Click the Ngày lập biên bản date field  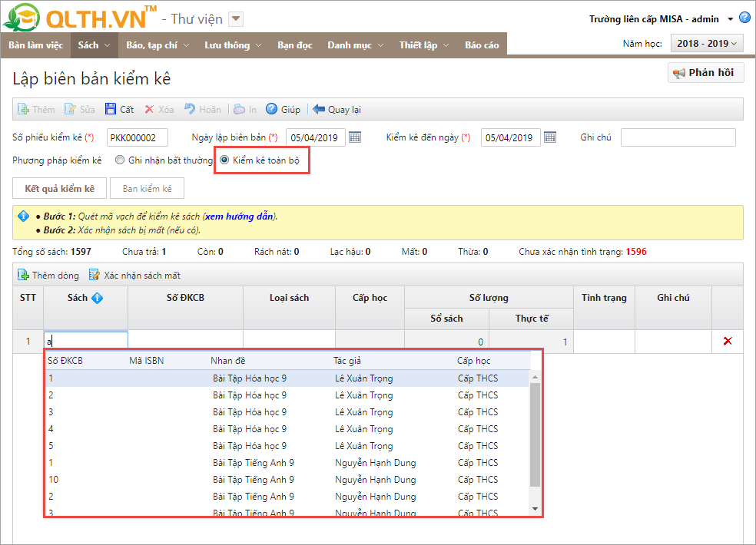(x=315, y=138)
